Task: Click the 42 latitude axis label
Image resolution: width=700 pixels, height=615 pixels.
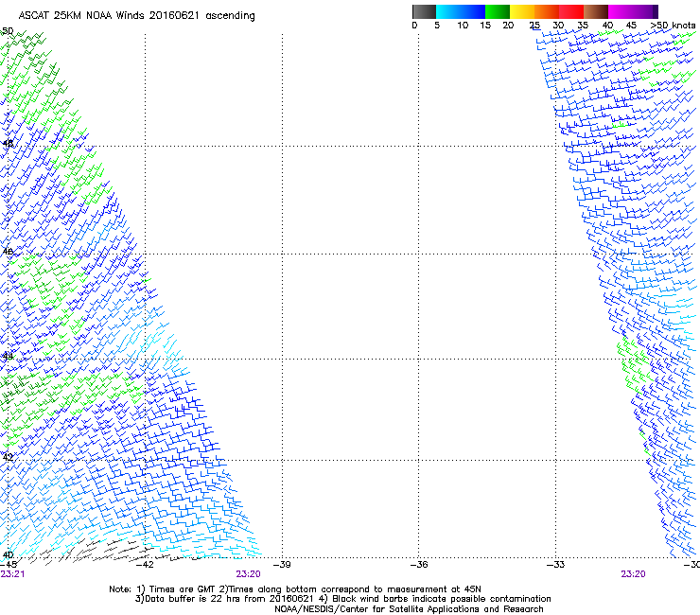Action: click(8, 457)
